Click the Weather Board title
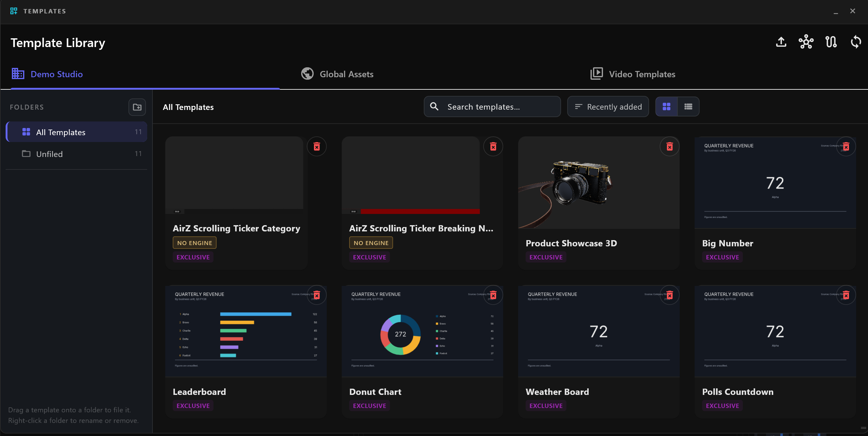868x436 pixels. 557,392
